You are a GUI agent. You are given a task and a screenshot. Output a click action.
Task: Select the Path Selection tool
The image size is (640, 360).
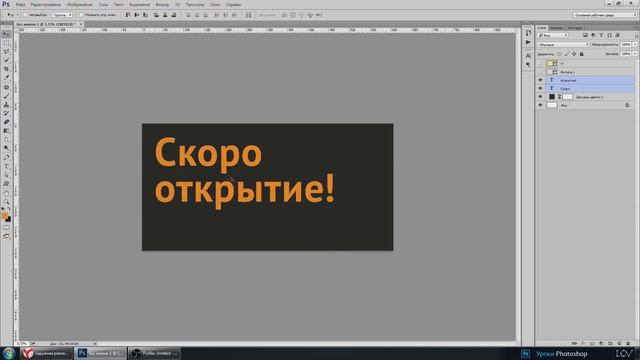click(x=6, y=175)
